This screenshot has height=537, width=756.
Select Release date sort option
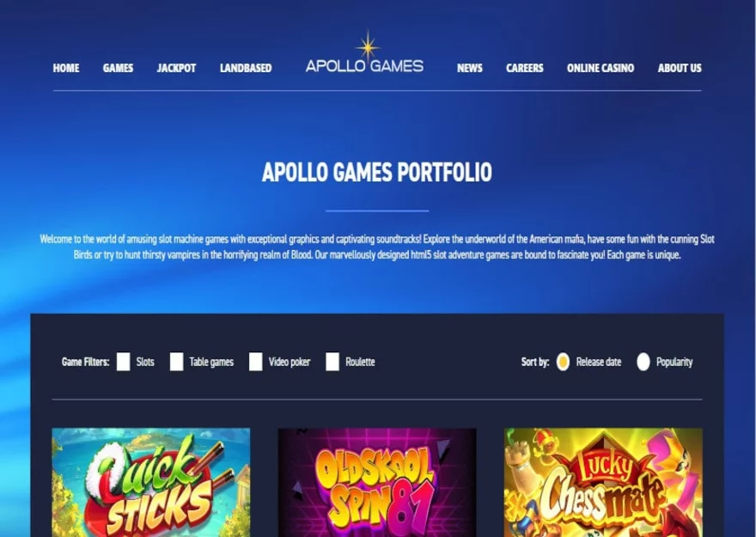[x=563, y=362]
